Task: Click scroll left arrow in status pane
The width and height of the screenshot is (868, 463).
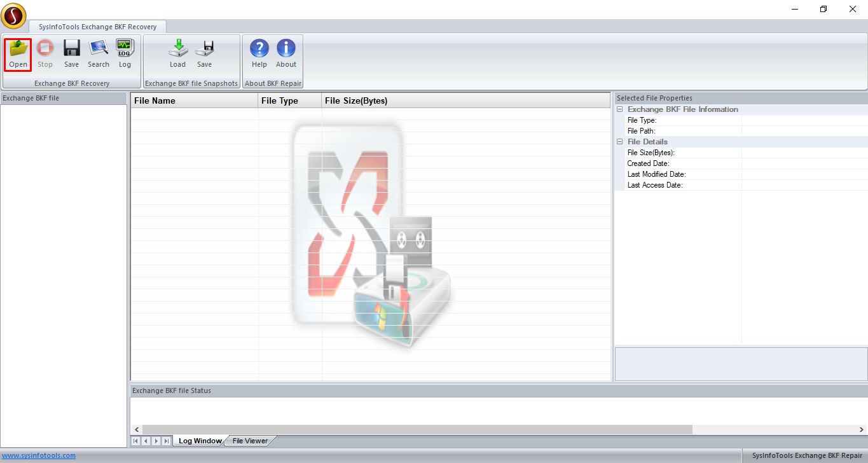Action: [136, 430]
